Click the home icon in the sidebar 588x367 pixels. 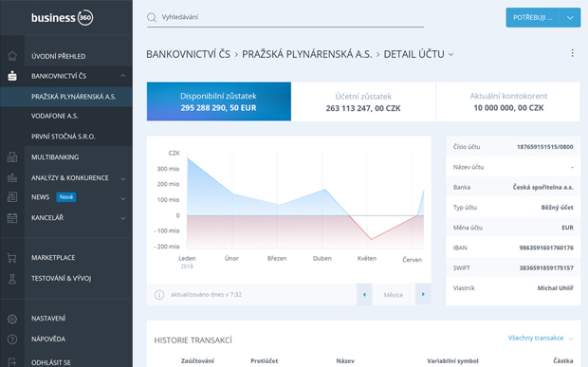[x=12, y=56]
